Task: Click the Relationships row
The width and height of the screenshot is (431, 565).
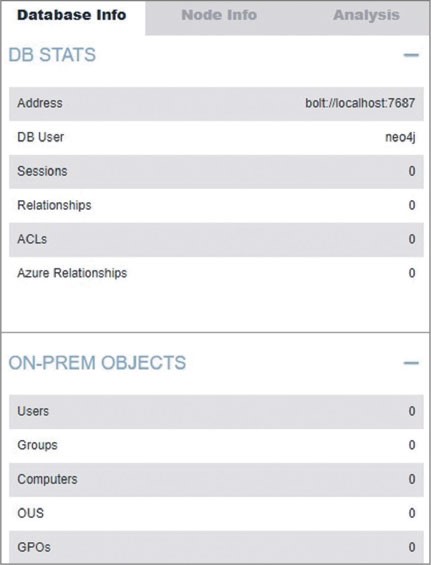Action: pyautogui.click(x=216, y=205)
